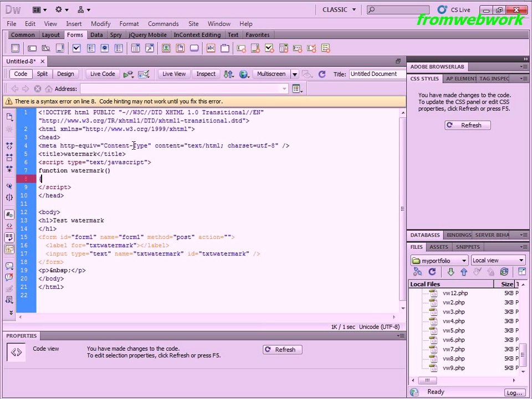This screenshot has height=399, width=532.
Task: Toggle Line Numbers in coding toolbar
Action: point(9,214)
